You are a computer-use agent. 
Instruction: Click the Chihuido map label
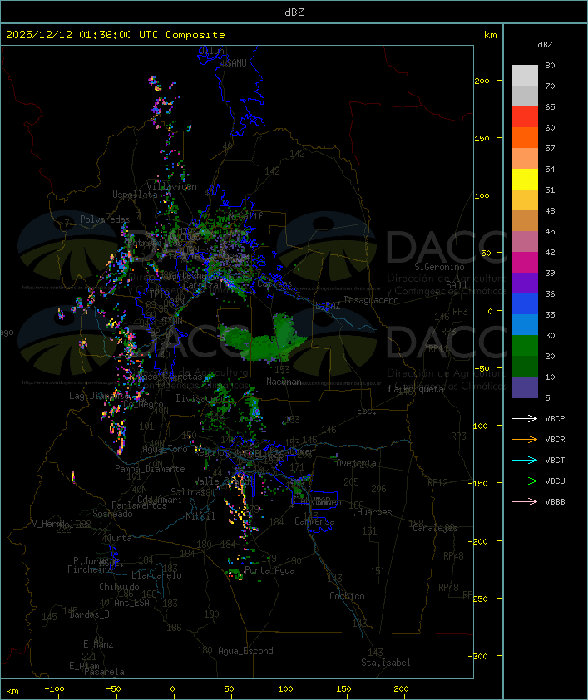tap(119, 587)
